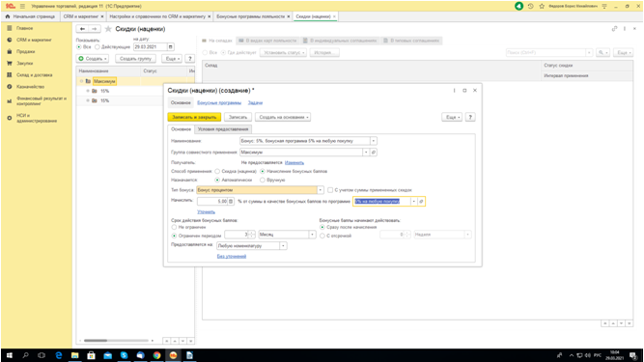Image resolution: width=644 pixels, height=362 pixels.
Task: Open Бонусные программы link in dialog header
Action: 219,102
